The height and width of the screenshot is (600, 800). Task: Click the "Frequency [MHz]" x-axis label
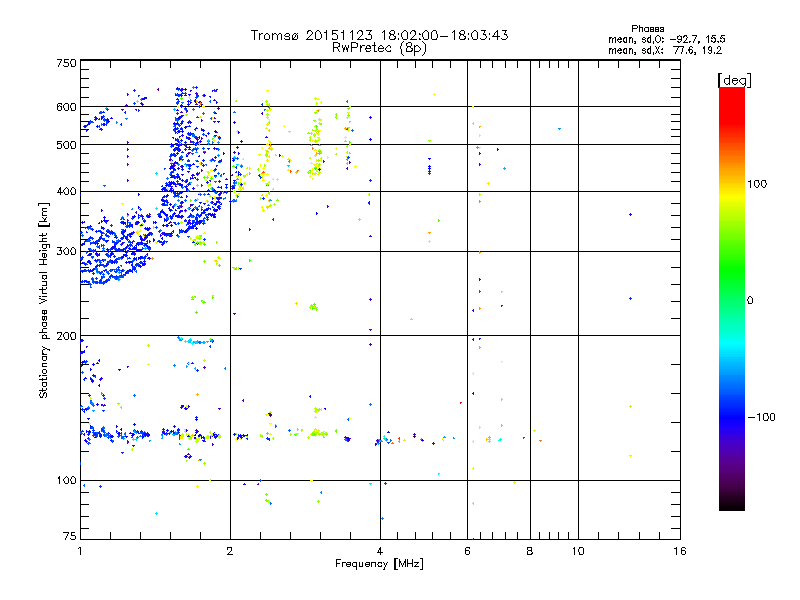tap(379, 564)
